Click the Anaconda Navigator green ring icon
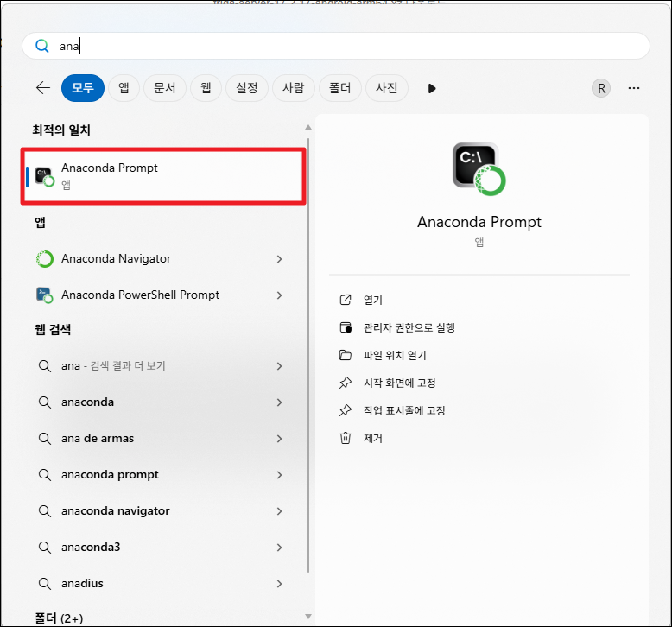This screenshot has height=627, width=672. [x=45, y=259]
